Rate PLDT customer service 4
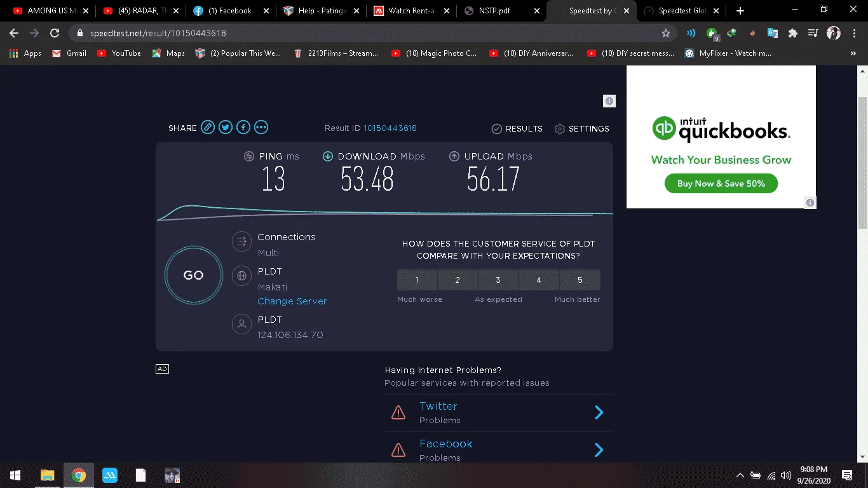This screenshot has width=868, height=488. (x=539, y=280)
